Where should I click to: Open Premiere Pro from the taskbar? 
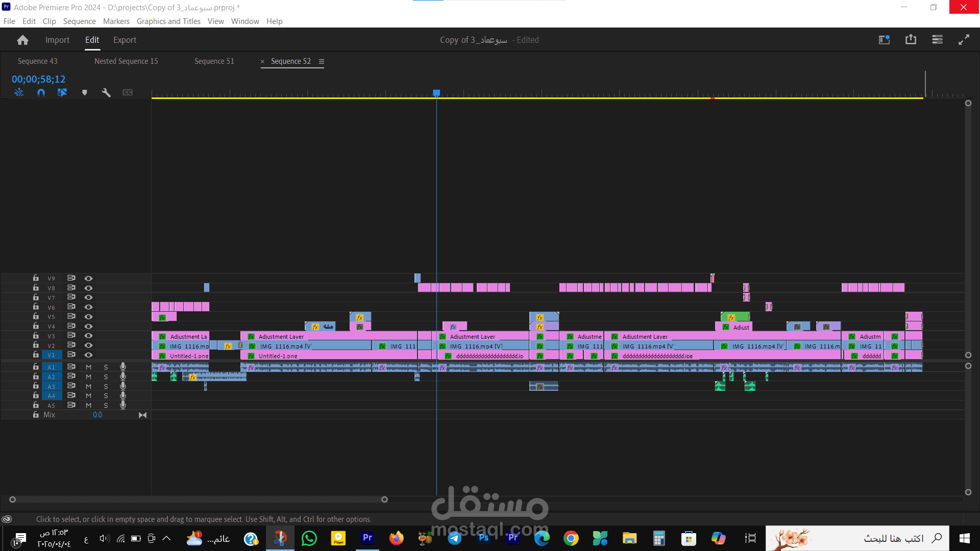[367, 538]
